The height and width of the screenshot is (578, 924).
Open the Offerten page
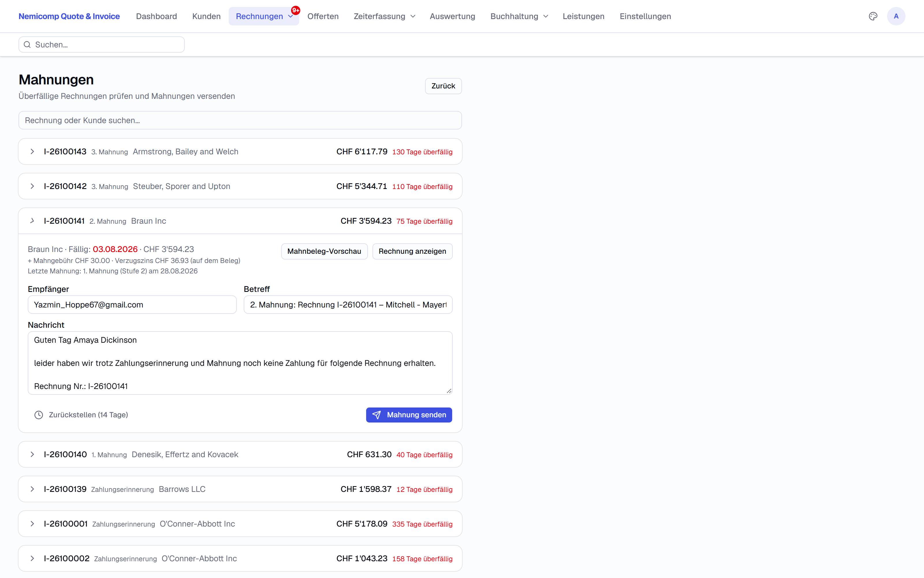pyautogui.click(x=323, y=16)
